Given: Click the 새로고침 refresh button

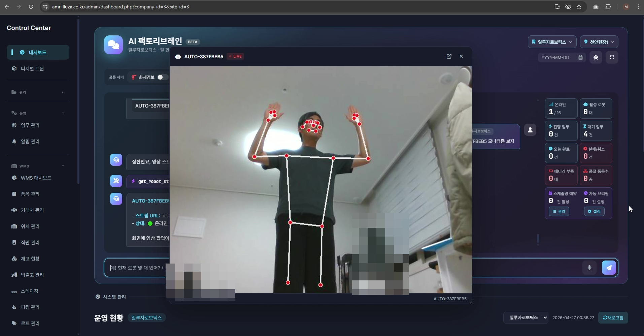Looking at the screenshot, I should pyautogui.click(x=613, y=317).
